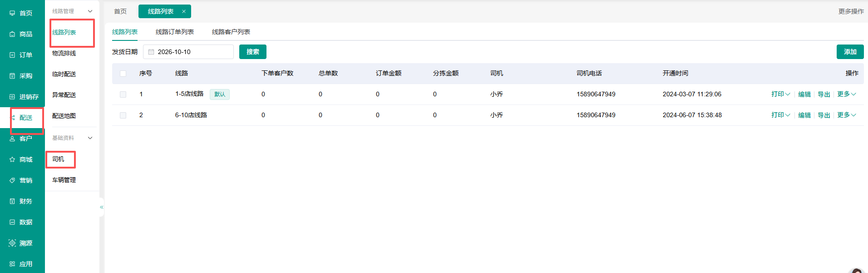Open 临时配送 in the submenu
Viewport: 868px width, 273px height.
click(64, 74)
